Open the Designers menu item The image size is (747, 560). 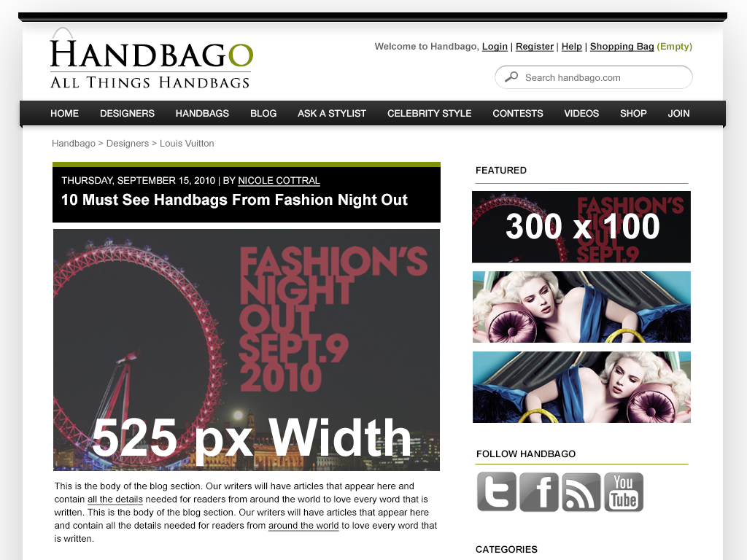[127, 113]
